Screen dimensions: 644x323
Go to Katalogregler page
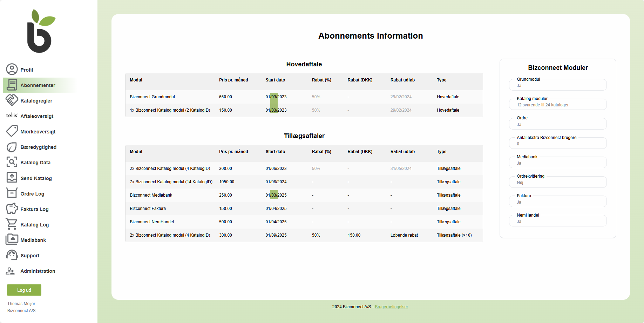[36, 101]
